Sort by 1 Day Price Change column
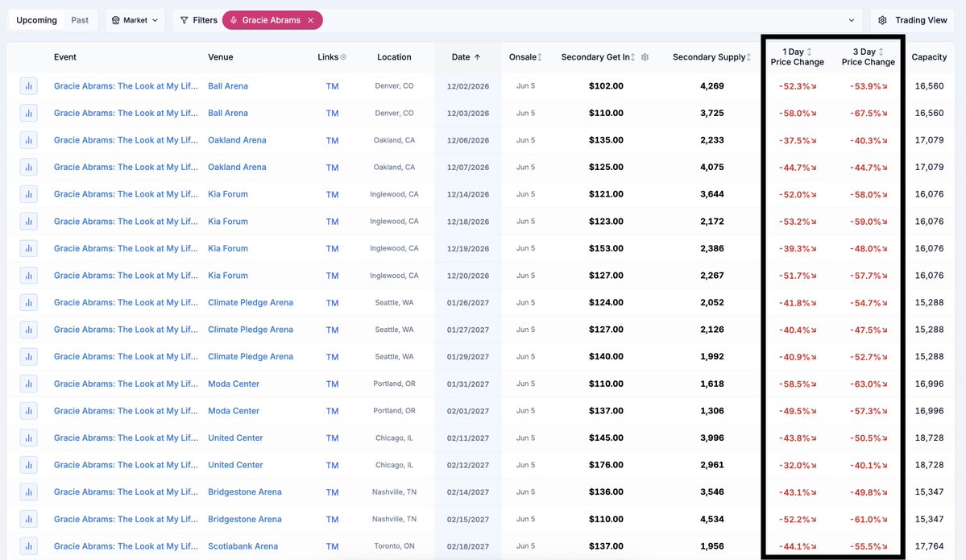This screenshot has height=560, width=966. point(797,57)
